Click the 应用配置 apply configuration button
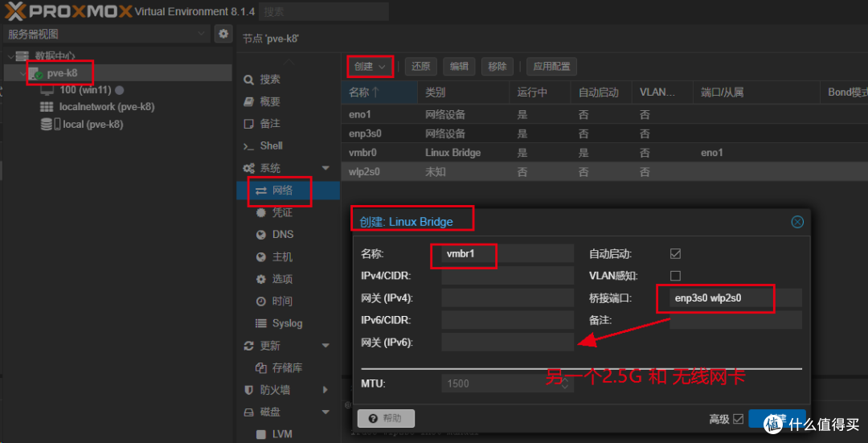 pos(552,67)
